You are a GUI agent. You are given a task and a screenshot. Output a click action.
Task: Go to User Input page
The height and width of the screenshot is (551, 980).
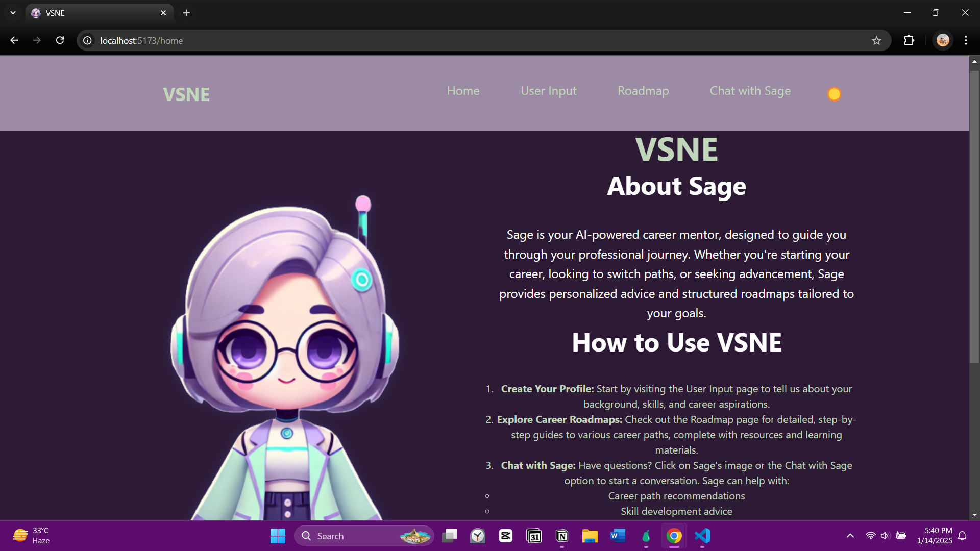tap(548, 91)
